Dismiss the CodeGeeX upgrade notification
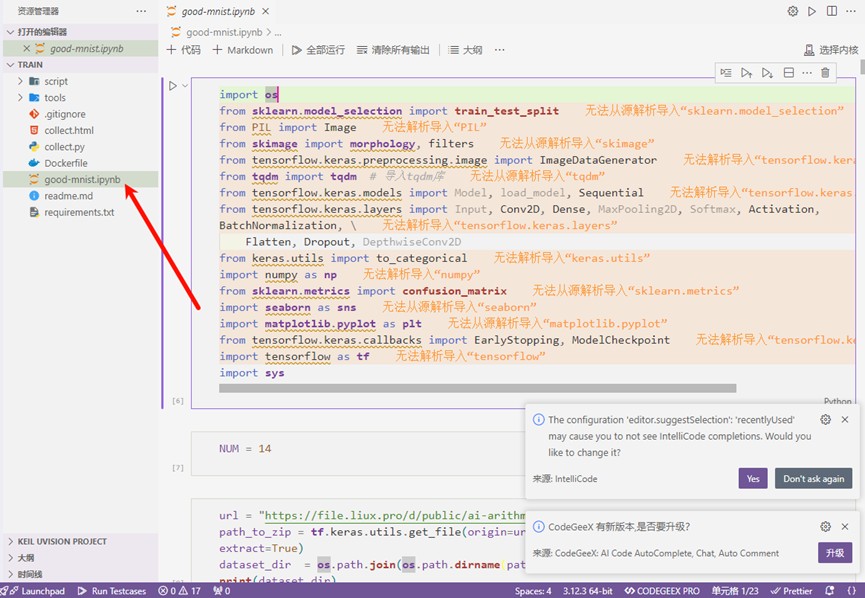The image size is (865, 598). coord(845,526)
